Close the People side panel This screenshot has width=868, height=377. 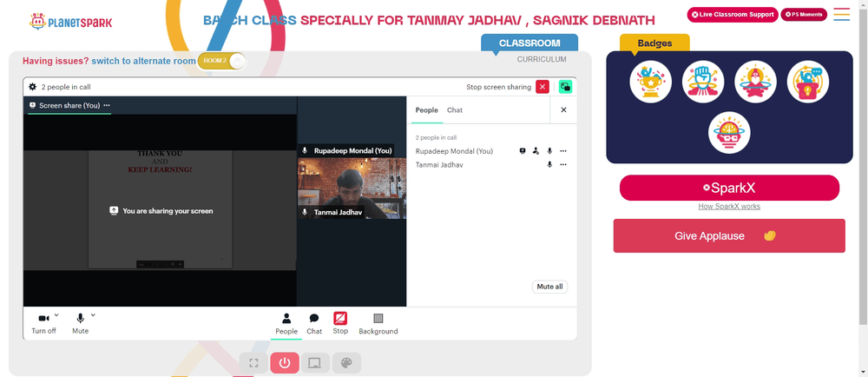tap(563, 110)
